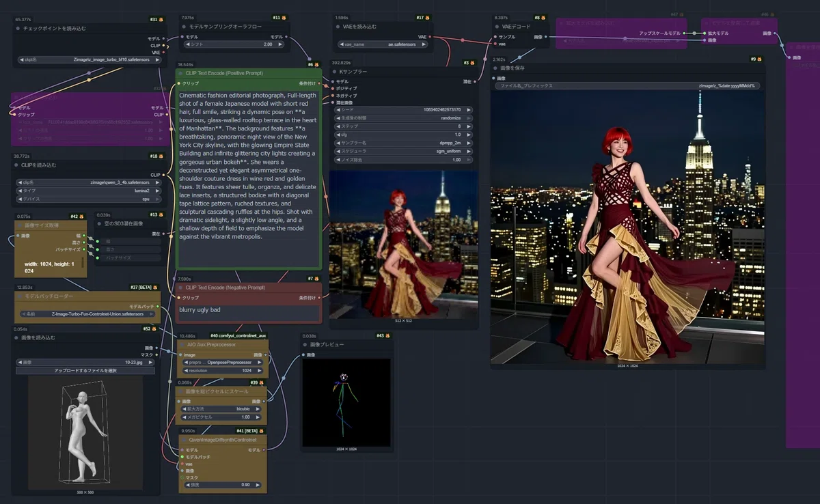Click the ファイル名_プレフィックス filename prefix field
The width and height of the screenshot is (820, 504).
click(627, 86)
